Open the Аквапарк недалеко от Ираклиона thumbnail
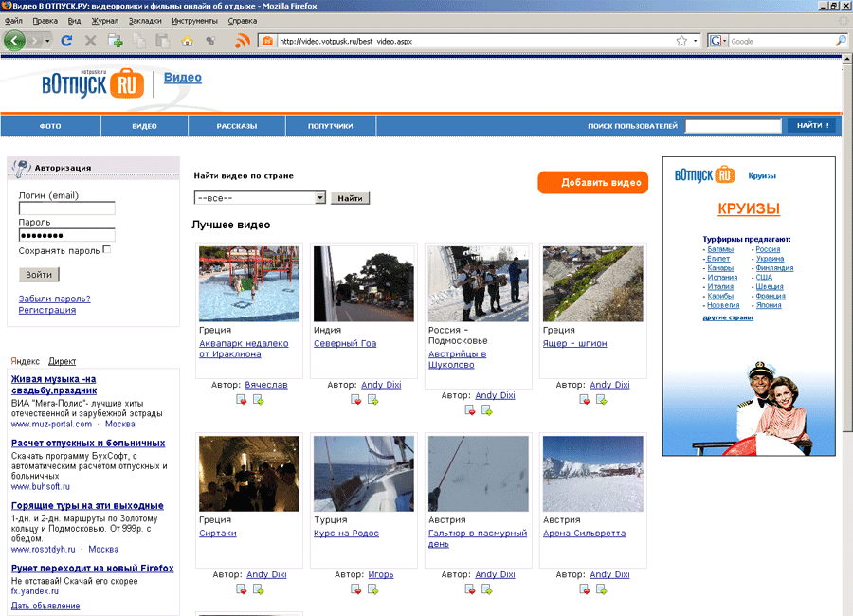This screenshot has height=616, width=853. tap(249, 283)
